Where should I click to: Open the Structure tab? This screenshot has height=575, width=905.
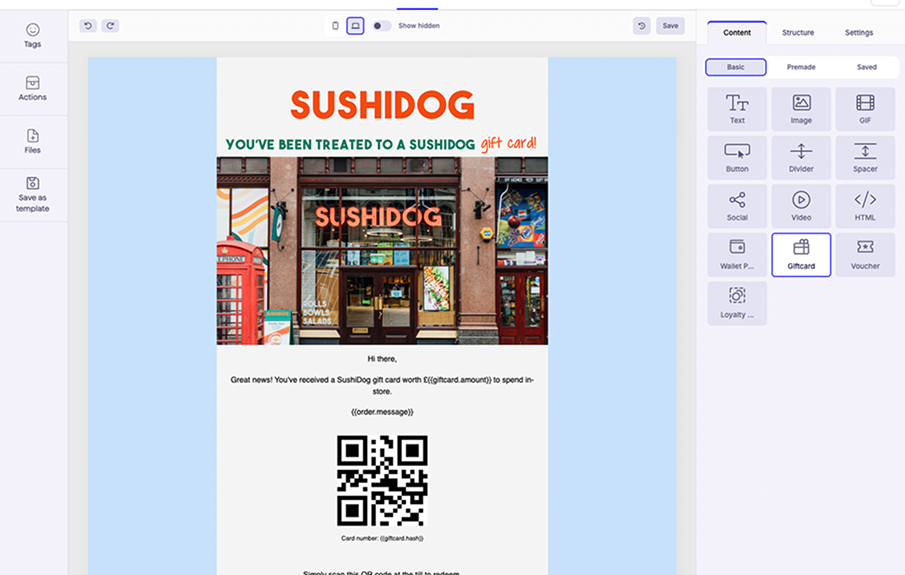point(797,33)
